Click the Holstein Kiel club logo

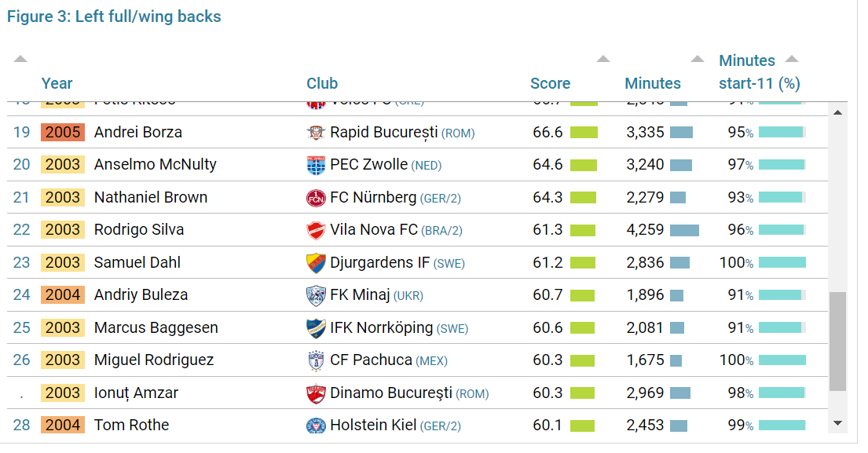click(316, 426)
